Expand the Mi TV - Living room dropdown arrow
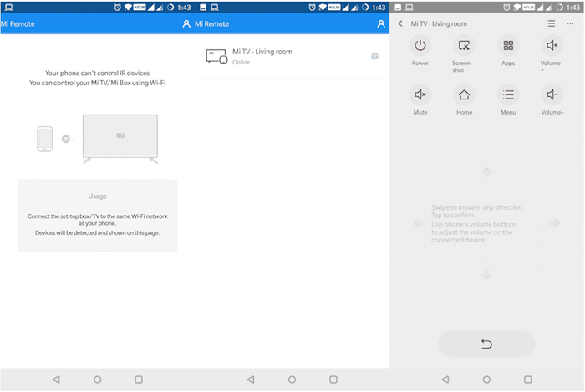The image size is (585, 392). (x=374, y=56)
